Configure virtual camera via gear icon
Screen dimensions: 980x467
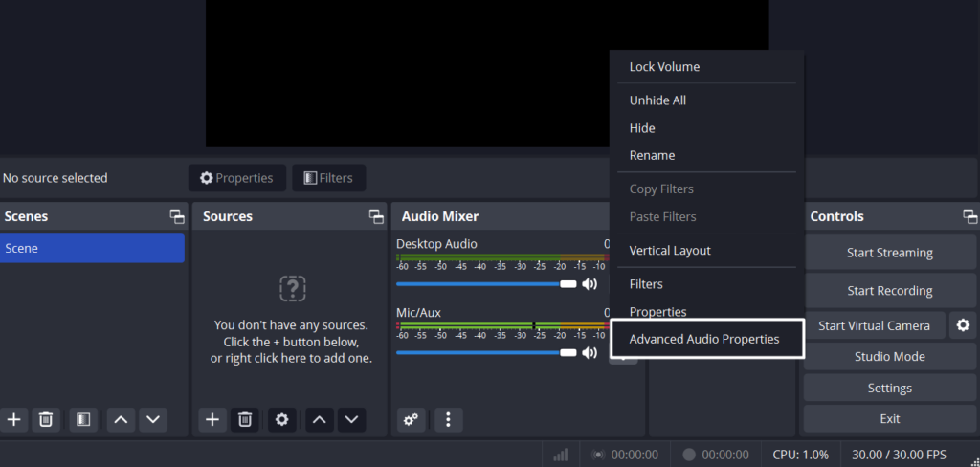click(x=963, y=325)
